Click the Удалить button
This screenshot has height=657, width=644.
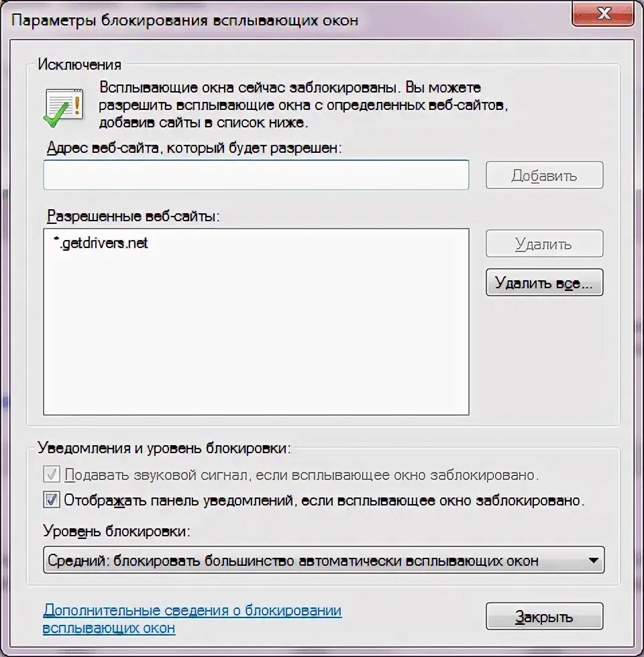544,243
